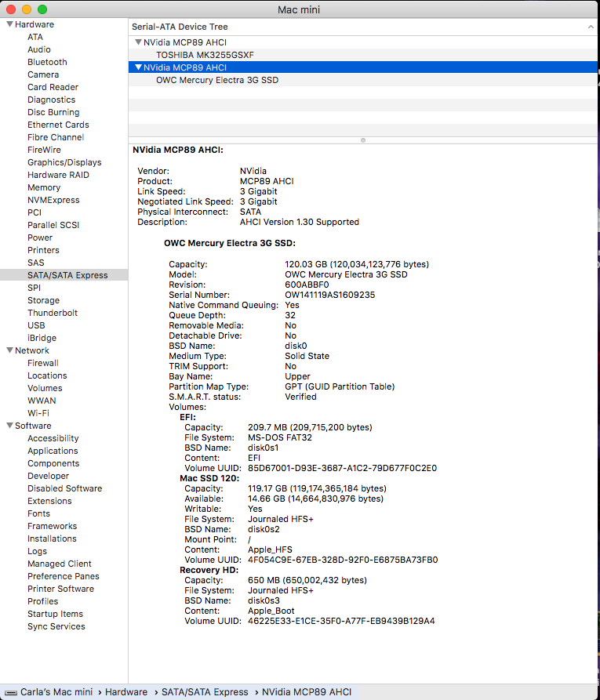Open Preference Panes list
Screen dimensions: 600x700
coord(64,576)
